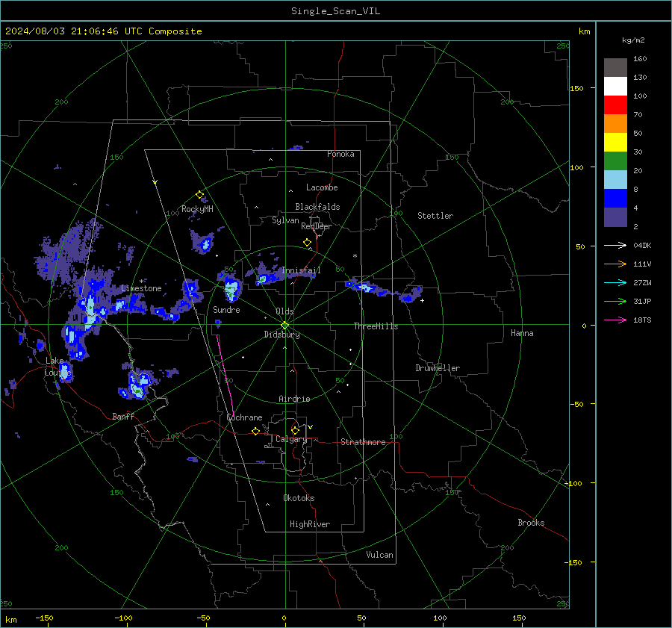Click the Sylvan city label
The image size is (672, 628).
point(285,220)
